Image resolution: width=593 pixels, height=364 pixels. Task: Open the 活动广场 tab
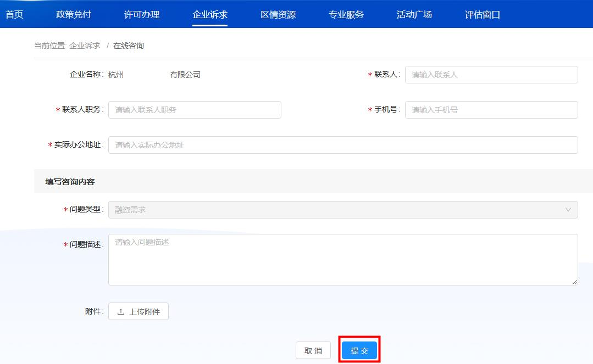pos(414,14)
